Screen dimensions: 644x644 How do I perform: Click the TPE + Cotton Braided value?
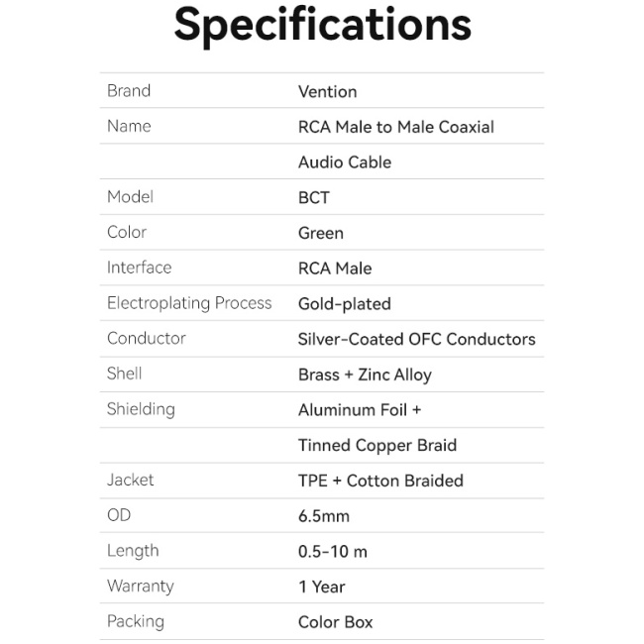pyautogui.click(x=380, y=481)
